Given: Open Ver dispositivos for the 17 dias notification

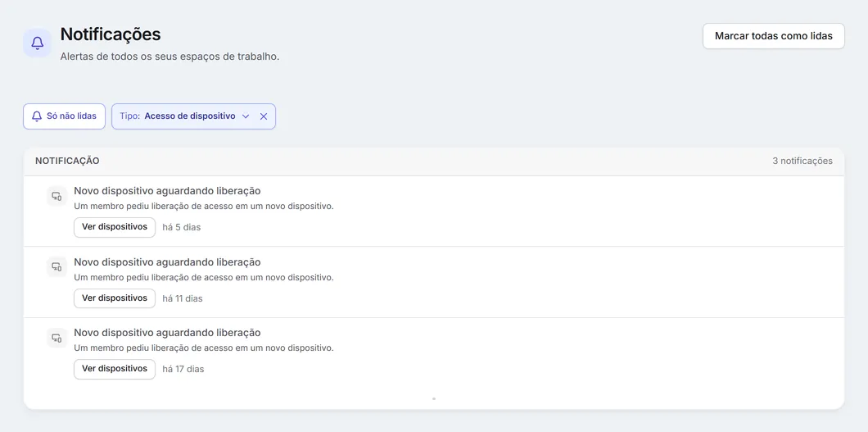Looking at the screenshot, I should coord(115,369).
